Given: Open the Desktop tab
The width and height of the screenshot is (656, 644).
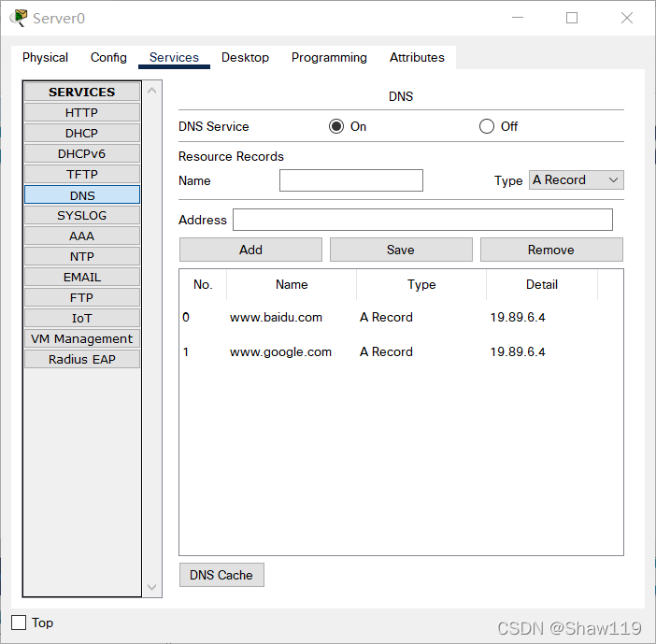Looking at the screenshot, I should (245, 58).
